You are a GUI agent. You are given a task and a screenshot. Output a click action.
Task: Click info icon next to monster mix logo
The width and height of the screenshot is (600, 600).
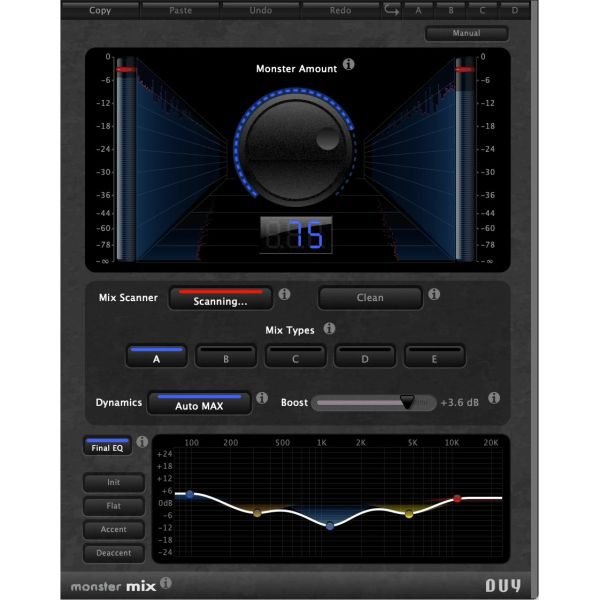point(166,583)
